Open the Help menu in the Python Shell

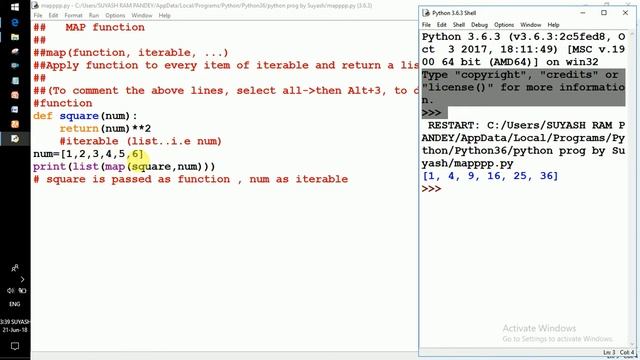(553, 24)
